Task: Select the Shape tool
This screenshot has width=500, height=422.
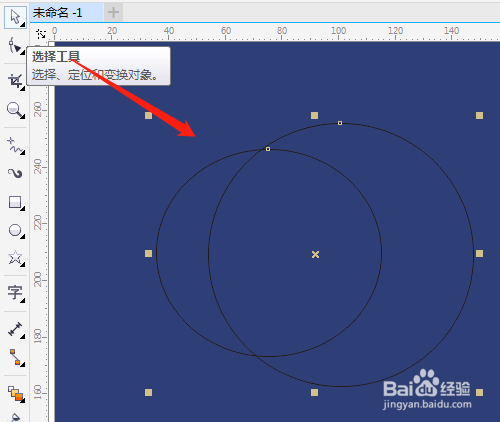Action: click(15, 46)
